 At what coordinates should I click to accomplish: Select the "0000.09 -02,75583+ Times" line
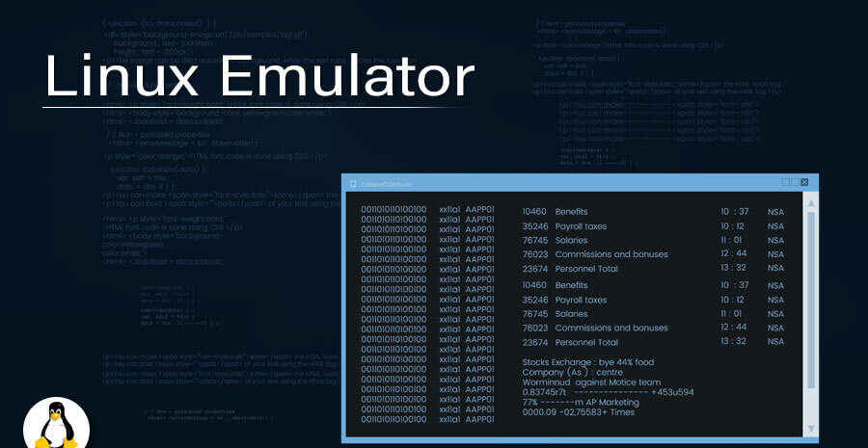pyautogui.click(x=579, y=412)
